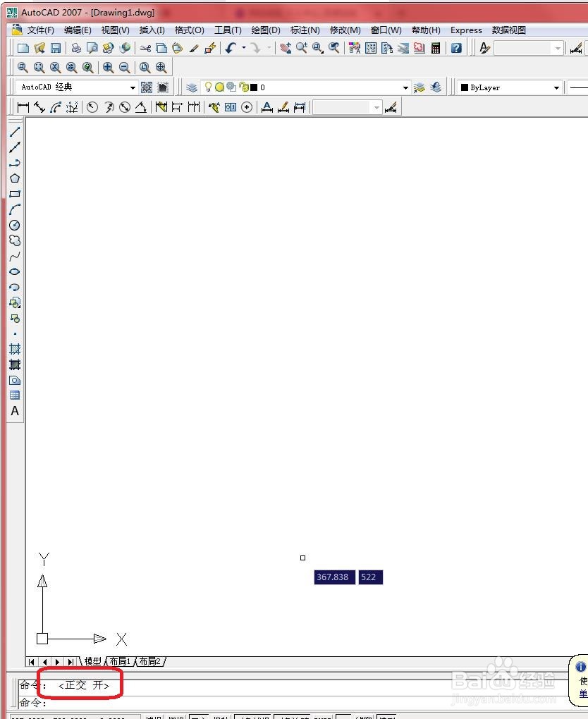Click the Zoom Out icon
The image size is (588, 719).
pyautogui.click(x=124, y=68)
